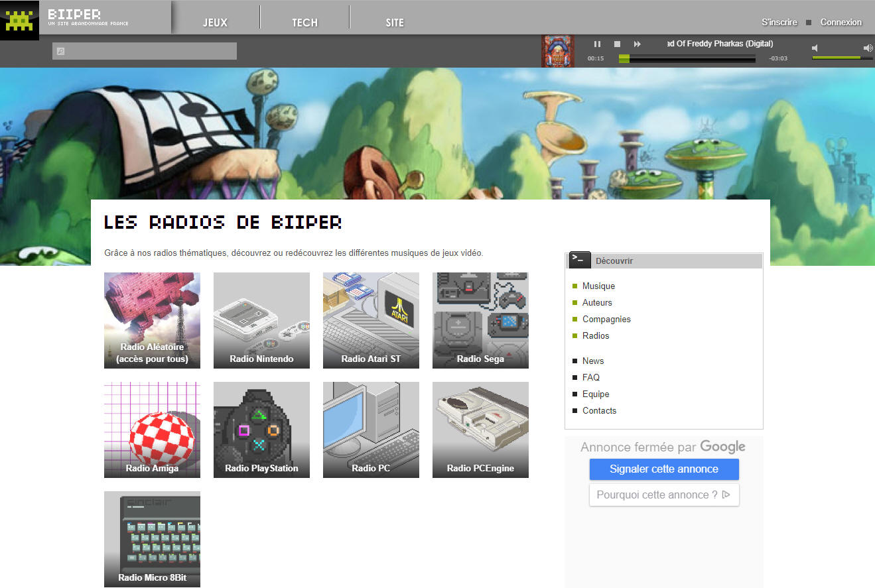Viewport: 875px width, 588px height.
Task: Click Signaler cette annonce button
Action: [664, 469]
